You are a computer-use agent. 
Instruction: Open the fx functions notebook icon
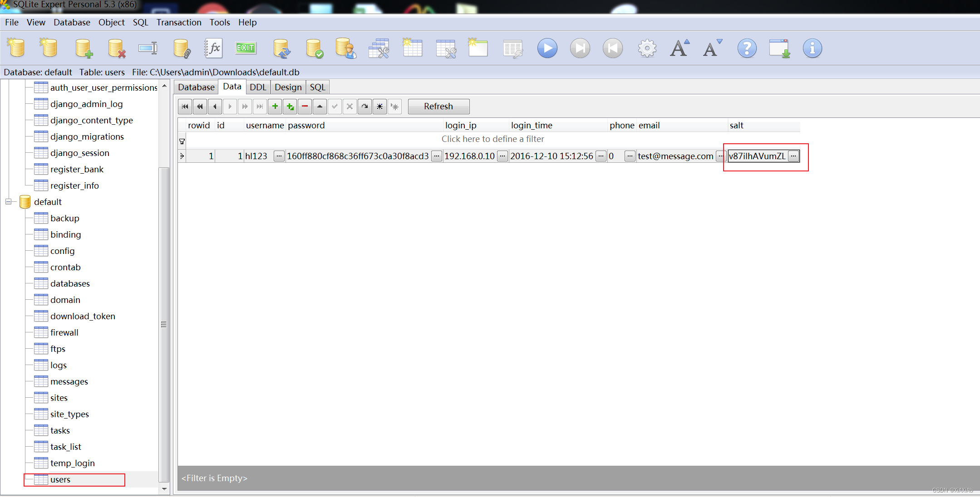click(x=213, y=48)
